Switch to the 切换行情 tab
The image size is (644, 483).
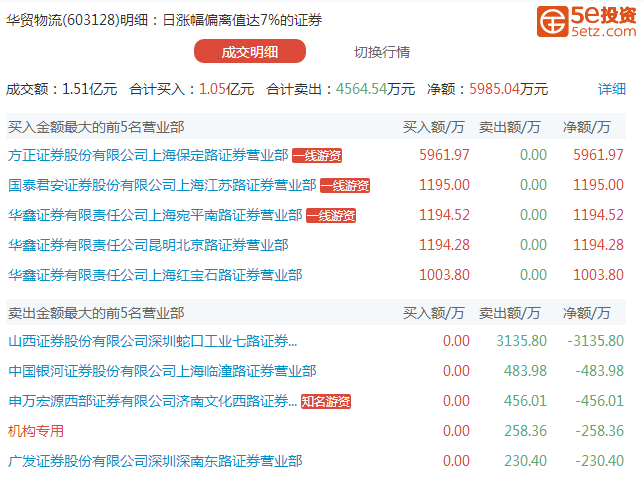(x=382, y=52)
